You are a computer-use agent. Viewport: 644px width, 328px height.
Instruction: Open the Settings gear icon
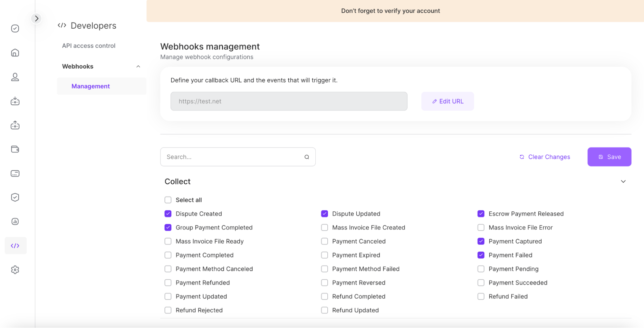[15, 270]
